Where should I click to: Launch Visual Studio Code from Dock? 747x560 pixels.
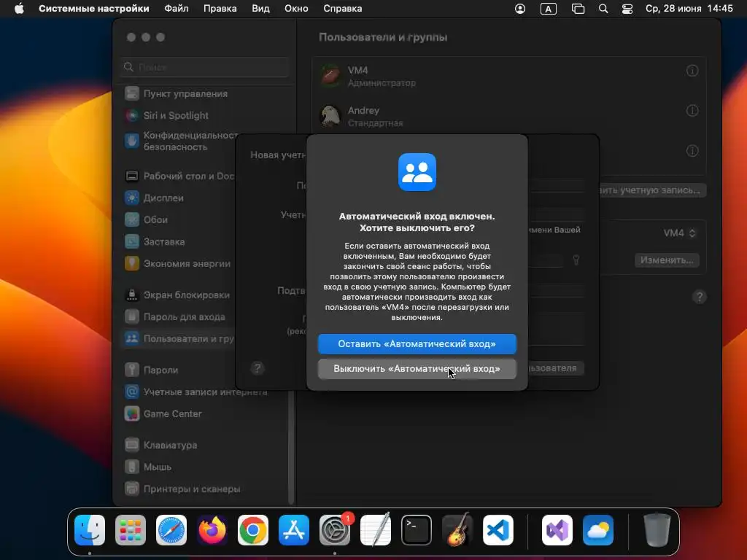[x=498, y=530]
